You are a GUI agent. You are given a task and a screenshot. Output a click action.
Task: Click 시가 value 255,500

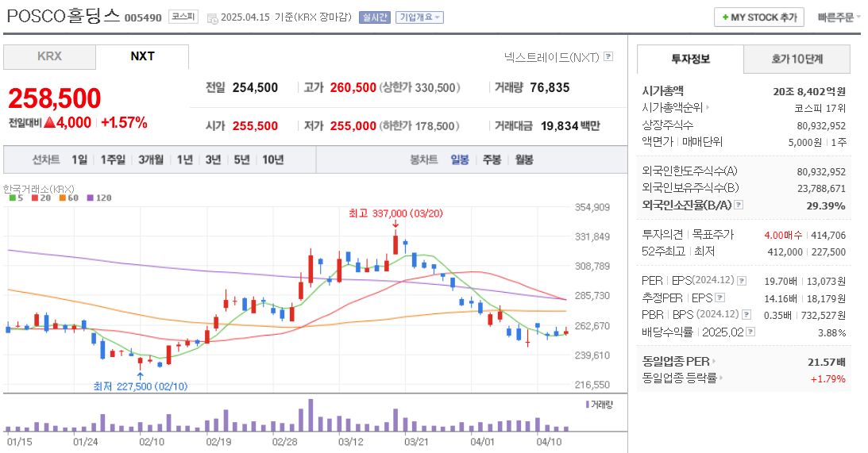click(255, 126)
